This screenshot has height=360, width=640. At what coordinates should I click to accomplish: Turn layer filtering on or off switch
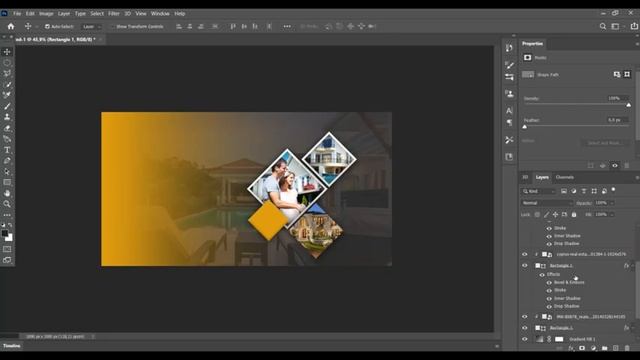613,190
